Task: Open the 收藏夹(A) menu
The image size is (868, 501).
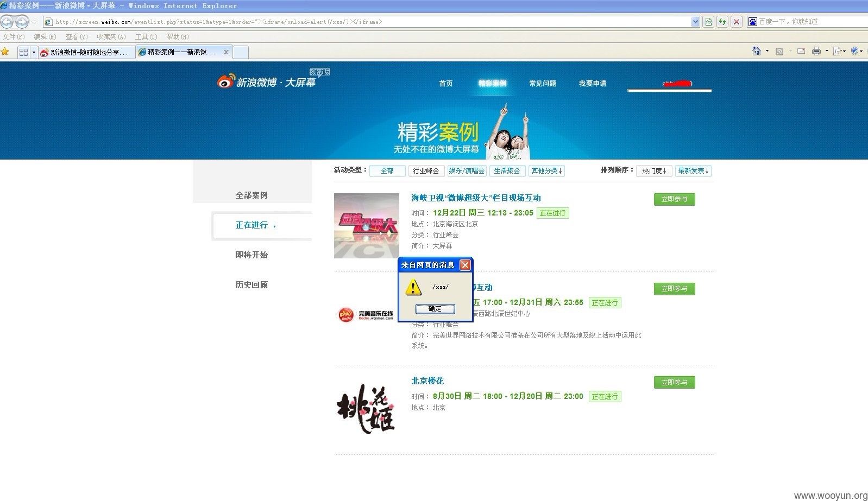Action: (111, 37)
